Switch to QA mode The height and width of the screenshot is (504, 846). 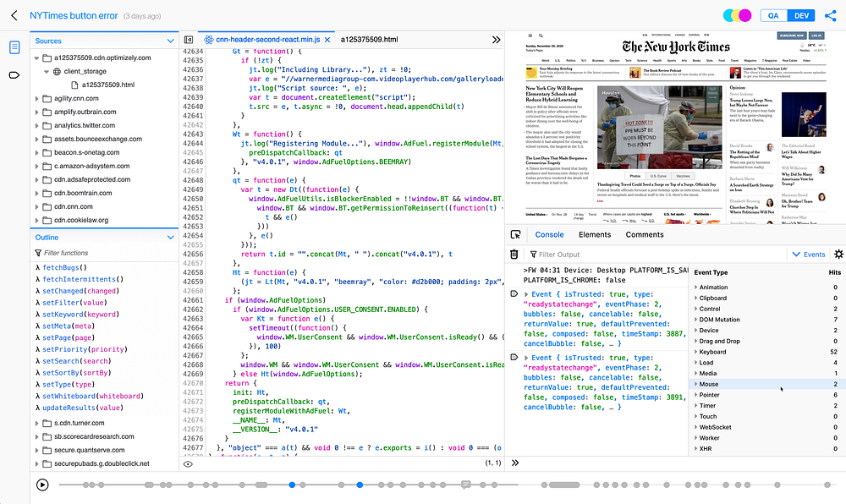tap(772, 15)
